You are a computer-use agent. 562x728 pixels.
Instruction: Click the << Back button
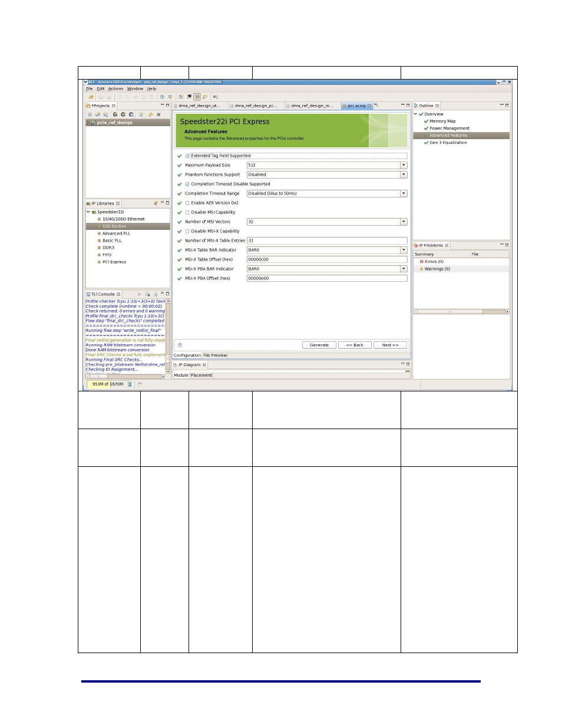point(355,345)
